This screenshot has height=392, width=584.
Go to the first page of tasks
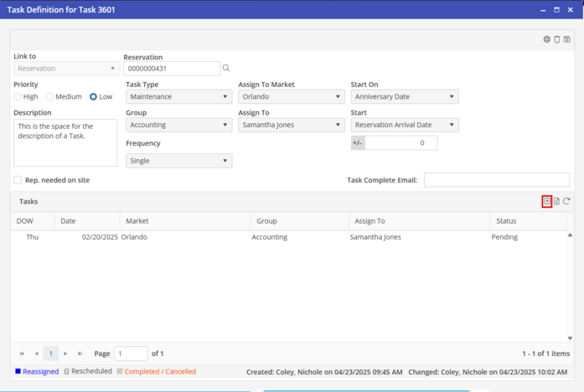point(22,353)
